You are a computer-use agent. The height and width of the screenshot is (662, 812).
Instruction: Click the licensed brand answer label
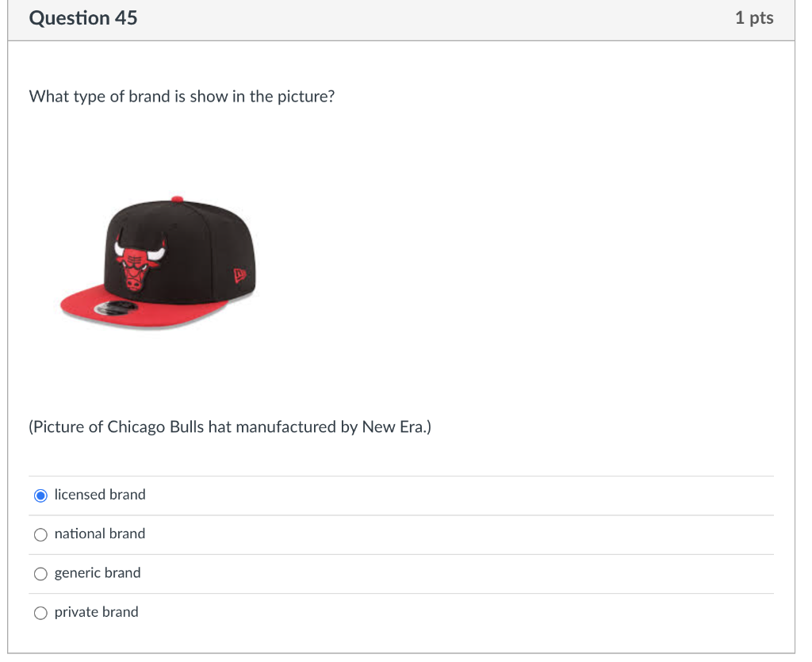99,495
